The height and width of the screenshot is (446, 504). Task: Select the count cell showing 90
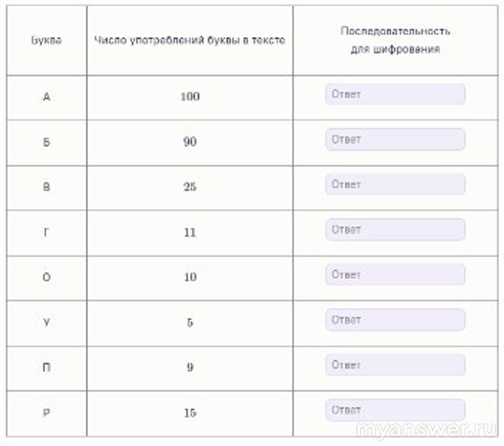pyautogui.click(x=190, y=142)
